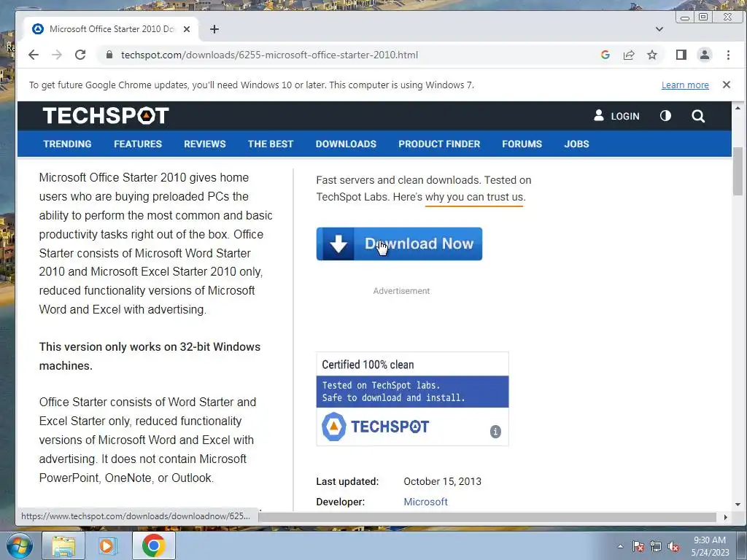Open the LOGIN link
Viewport: 747px width, 560px height.
616,116
